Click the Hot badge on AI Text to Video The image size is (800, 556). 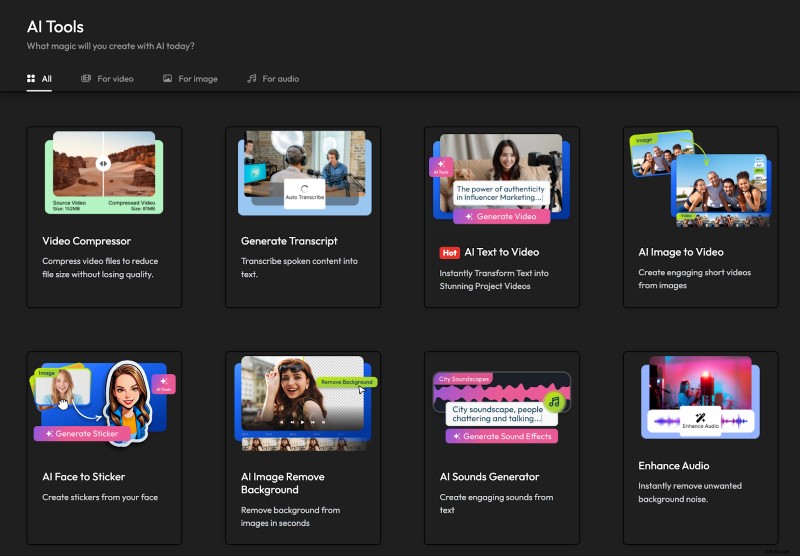(449, 252)
